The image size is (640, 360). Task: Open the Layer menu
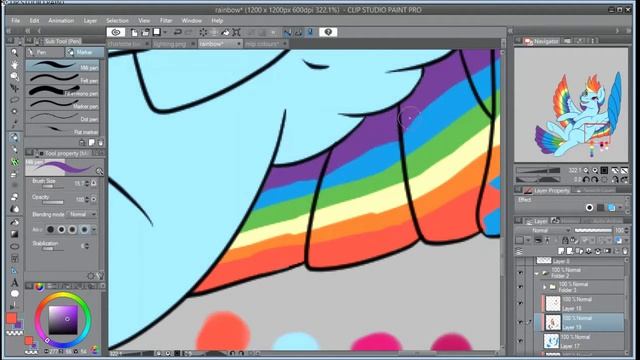click(90, 20)
